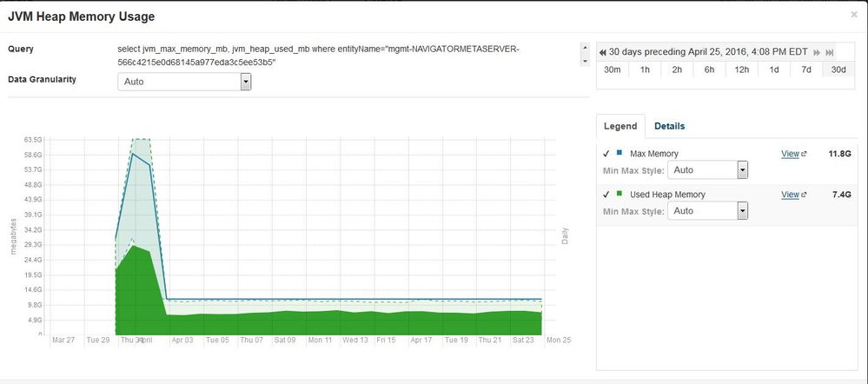Open the Data Granularity Auto dropdown

coord(184,82)
